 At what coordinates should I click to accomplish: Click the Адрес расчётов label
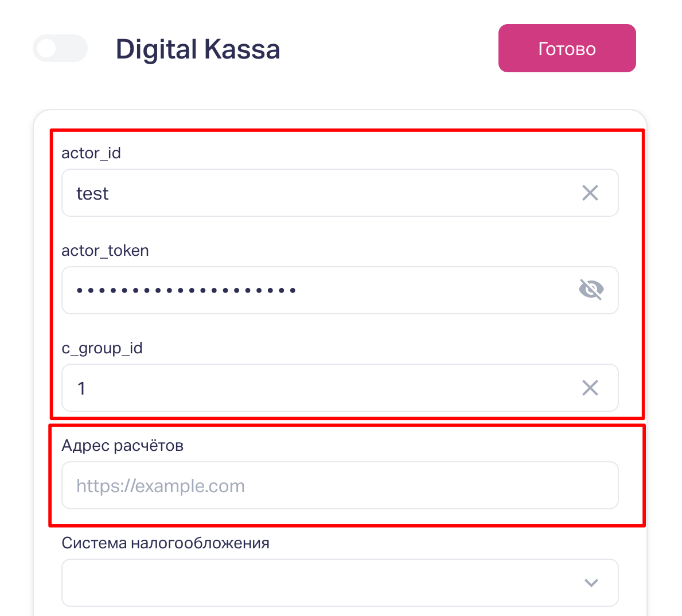tap(123, 446)
